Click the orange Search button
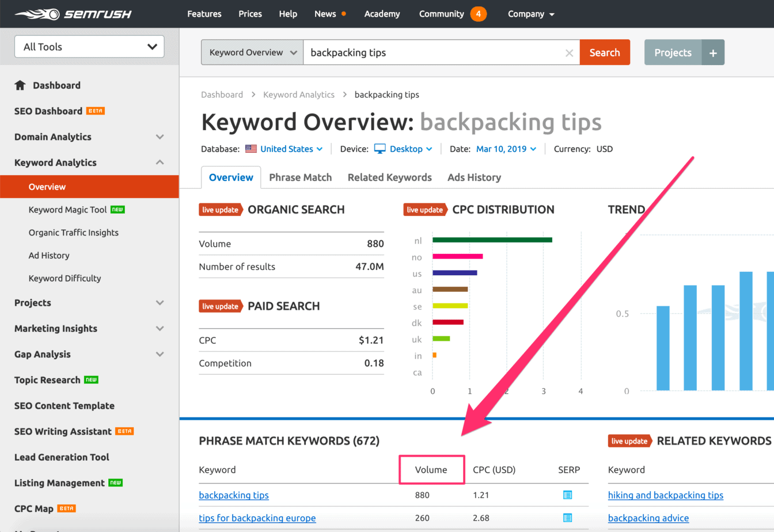This screenshot has height=532, width=774. tap(604, 52)
